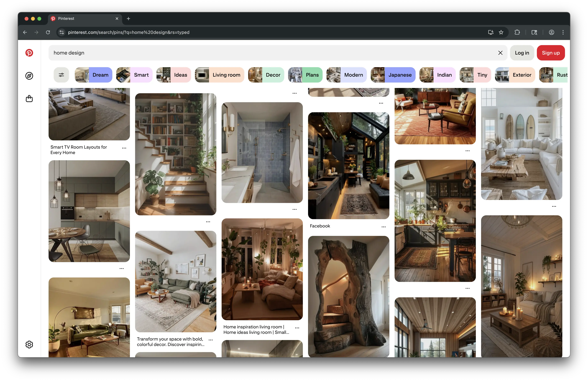Screen dimensions: 588x381
Task: Click the red Sign up button
Action: pos(551,53)
